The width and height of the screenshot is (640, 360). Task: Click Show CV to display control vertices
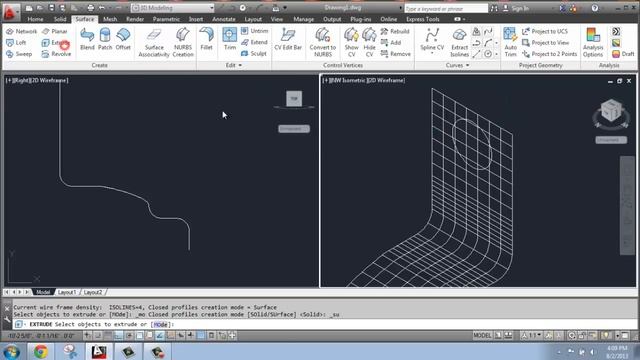(351, 42)
